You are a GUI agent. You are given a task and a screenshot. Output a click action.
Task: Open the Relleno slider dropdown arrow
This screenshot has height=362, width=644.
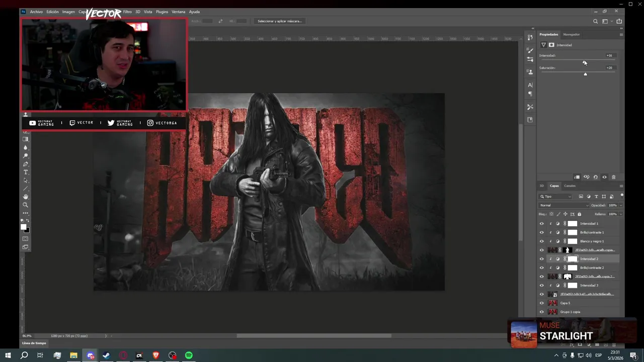click(621, 214)
